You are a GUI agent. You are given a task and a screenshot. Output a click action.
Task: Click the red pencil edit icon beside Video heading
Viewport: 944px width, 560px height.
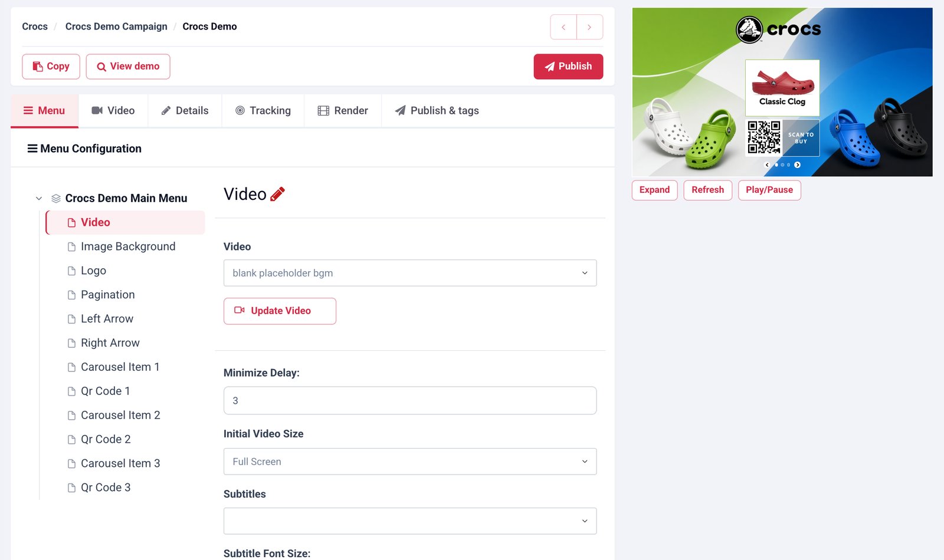point(277,194)
